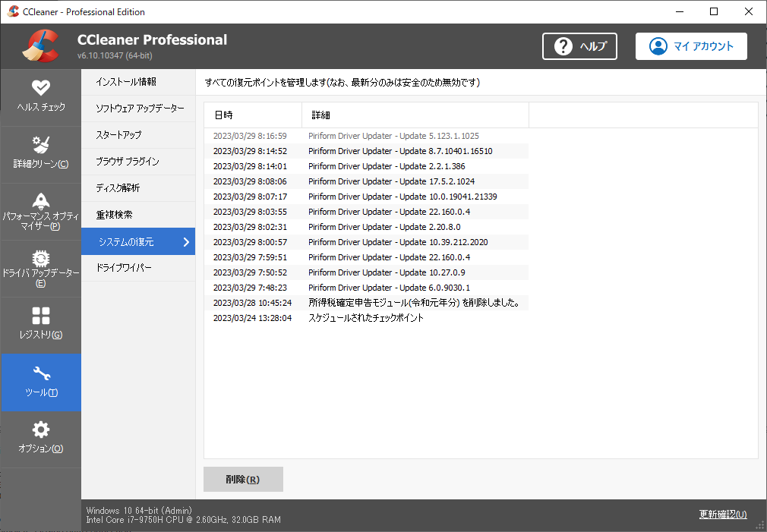
Task: Open 重複検索 menu item
Action: coord(138,215)
